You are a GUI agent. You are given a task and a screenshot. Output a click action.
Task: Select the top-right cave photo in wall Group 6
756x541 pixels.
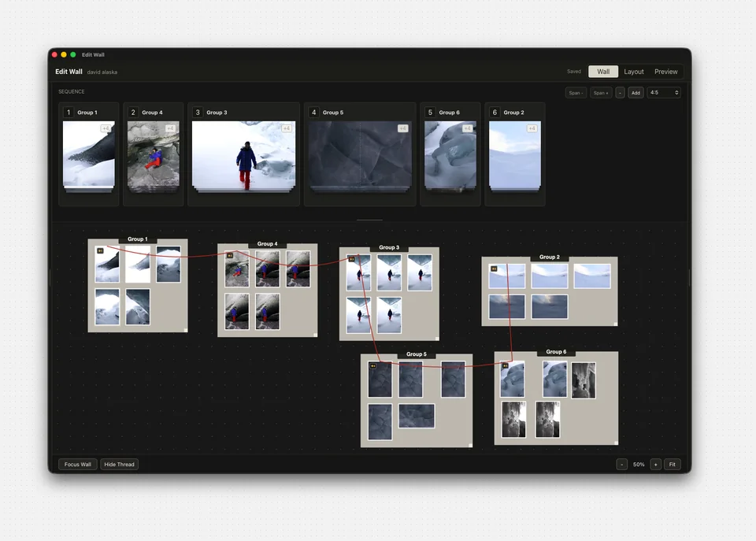(x=584, y=380)
